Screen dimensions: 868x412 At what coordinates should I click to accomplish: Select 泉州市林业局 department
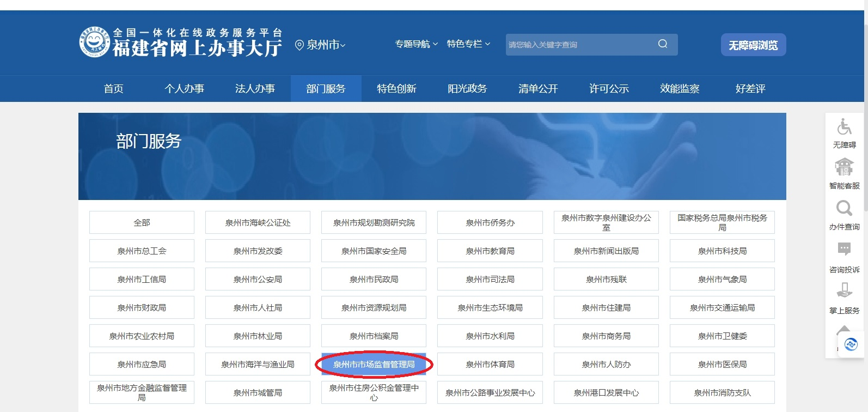(258, 336)
